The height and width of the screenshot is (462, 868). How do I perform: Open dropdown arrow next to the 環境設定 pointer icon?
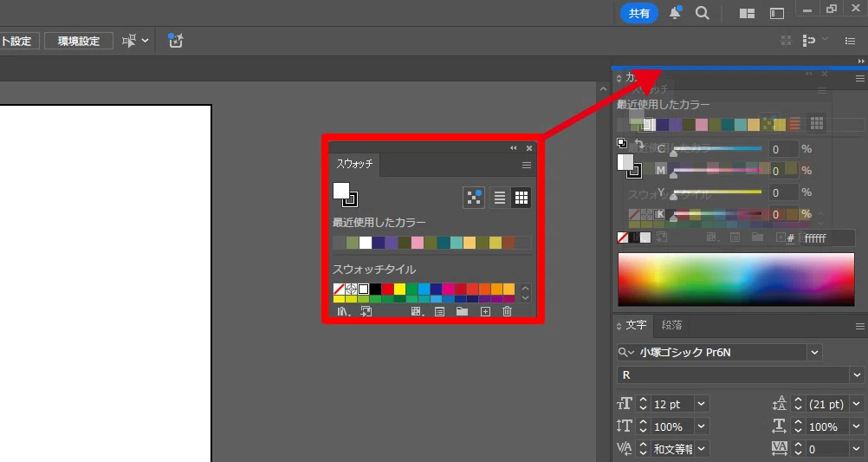coord(145,41)
